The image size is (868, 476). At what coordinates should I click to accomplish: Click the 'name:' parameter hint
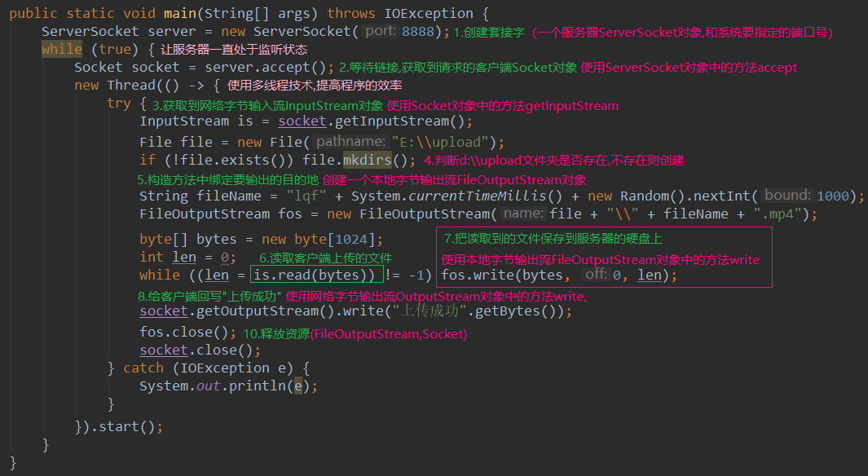[524, 213]
